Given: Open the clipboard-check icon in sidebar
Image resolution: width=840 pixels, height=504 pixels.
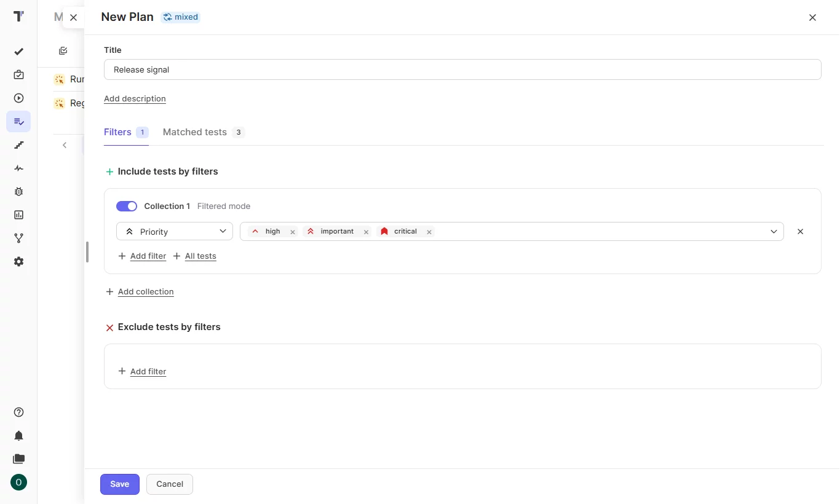Looking at the screenshot, I should [x=18, y=75].
